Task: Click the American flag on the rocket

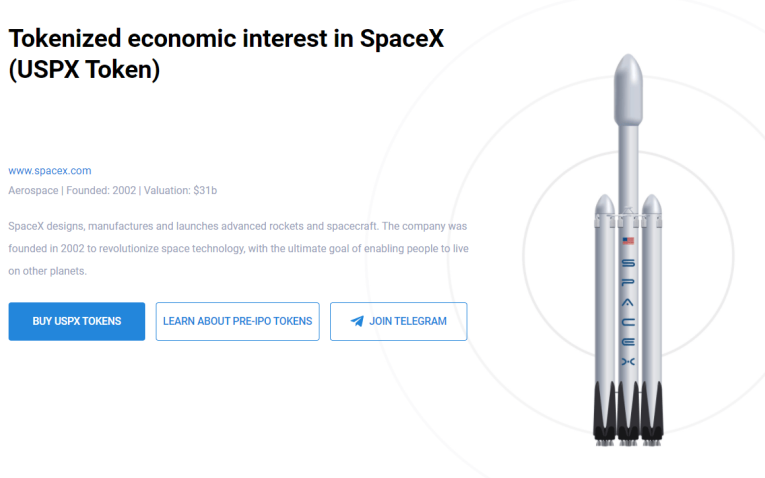Action: 628,241
